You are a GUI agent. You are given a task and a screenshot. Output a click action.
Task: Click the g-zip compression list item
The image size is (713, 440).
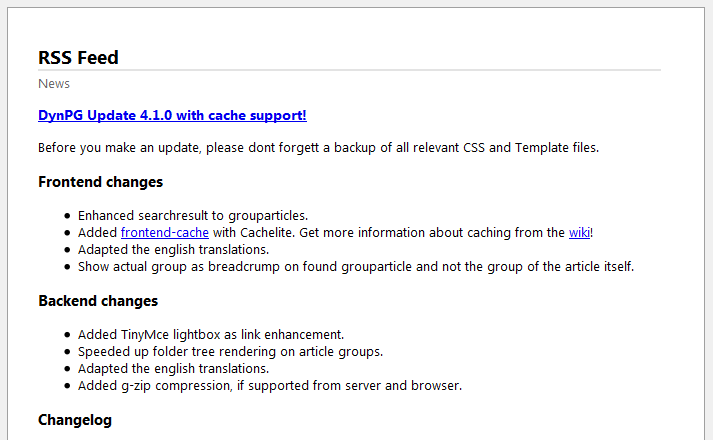pos(269,385)
